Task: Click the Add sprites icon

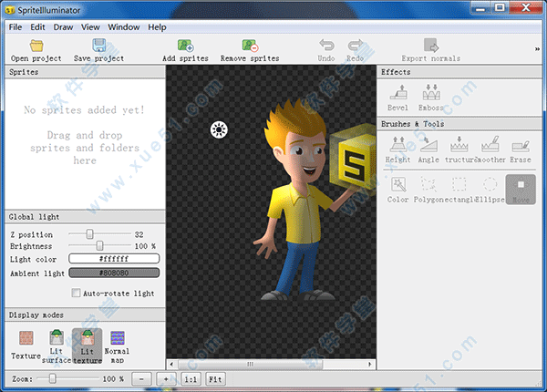Action: click(185, 46)
